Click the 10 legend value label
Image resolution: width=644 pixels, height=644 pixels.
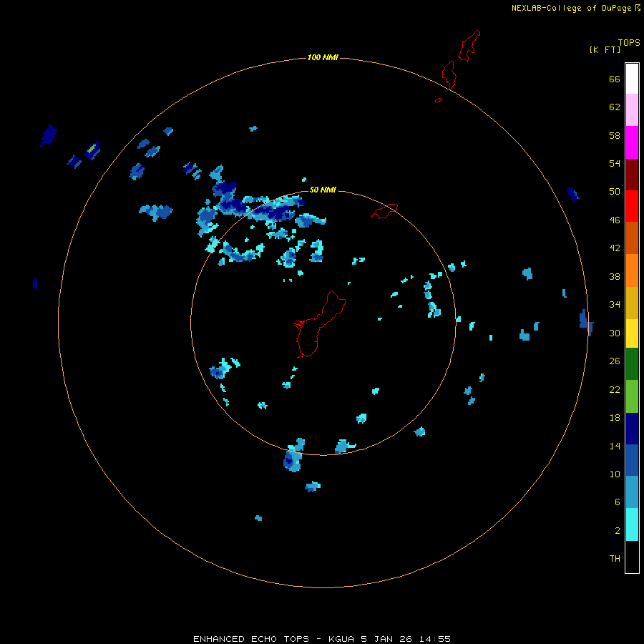tap(615, 474)
